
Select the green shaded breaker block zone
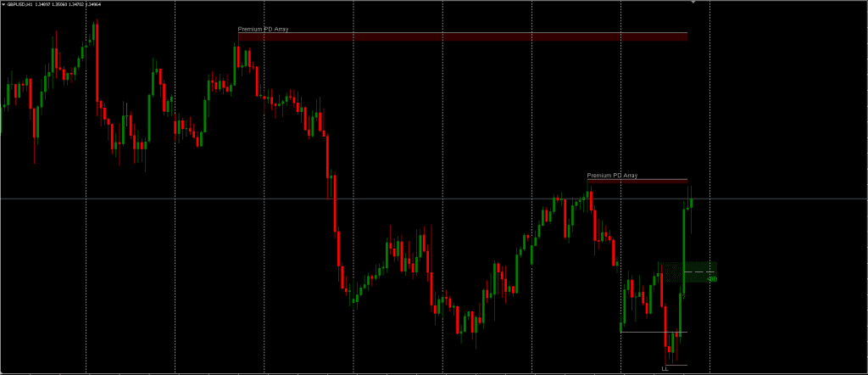(x=687, y=272)
